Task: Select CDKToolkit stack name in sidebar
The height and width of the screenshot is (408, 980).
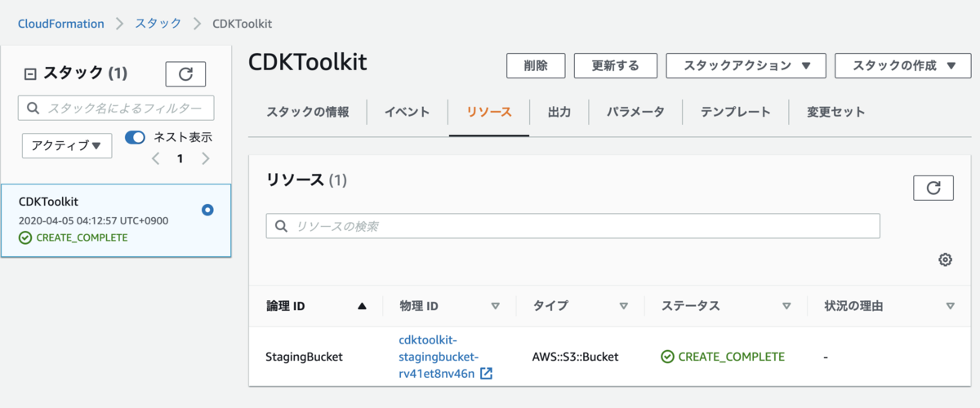Action: pos(48,202)
